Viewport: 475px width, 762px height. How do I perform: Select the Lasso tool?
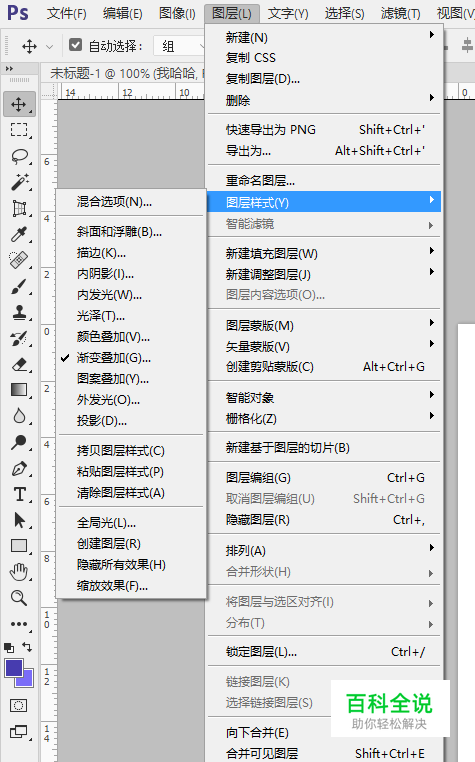[19, 156]
